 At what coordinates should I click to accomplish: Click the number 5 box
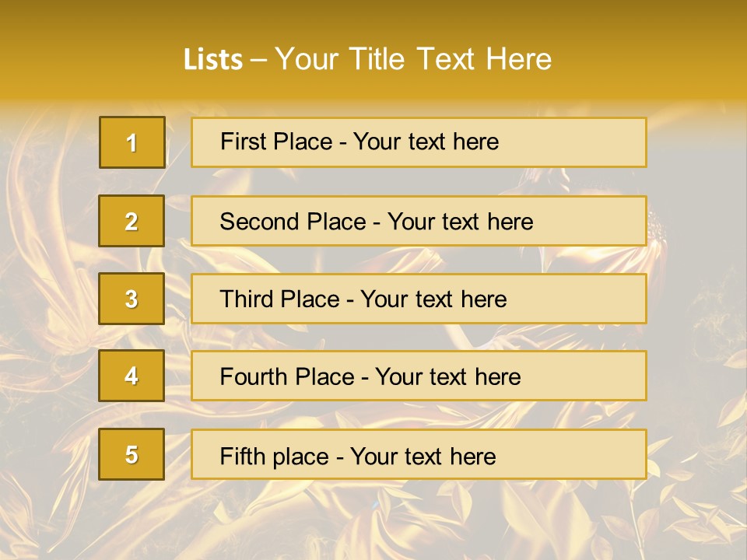(x=132, y=454)
